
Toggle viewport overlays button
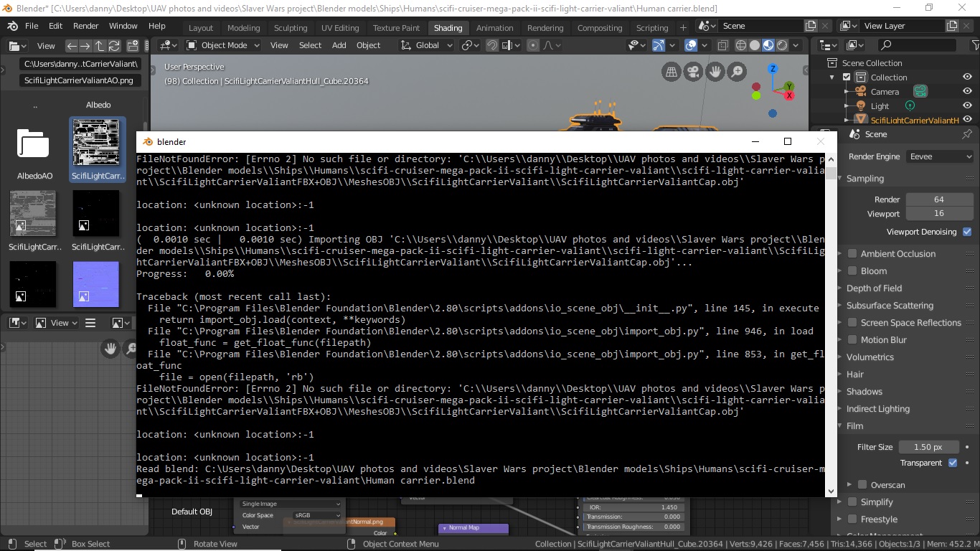click(x=691, y=45)
